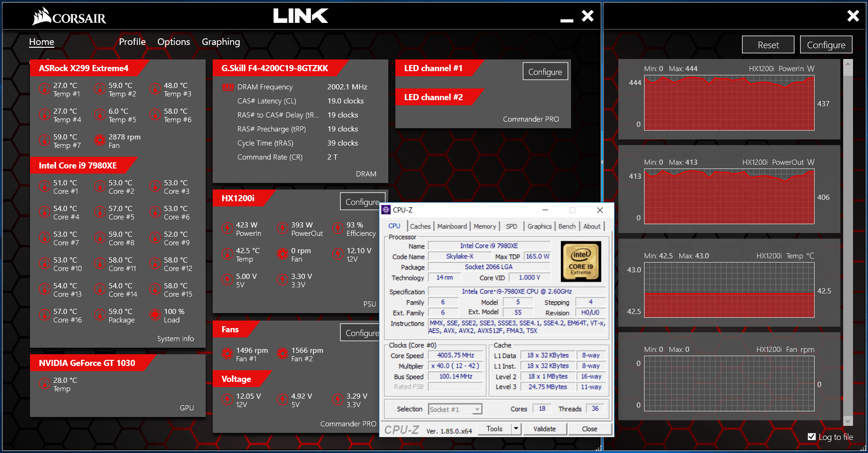Click the Reset button in the graph window
868x453 pixels.
[x=768, y=45]
